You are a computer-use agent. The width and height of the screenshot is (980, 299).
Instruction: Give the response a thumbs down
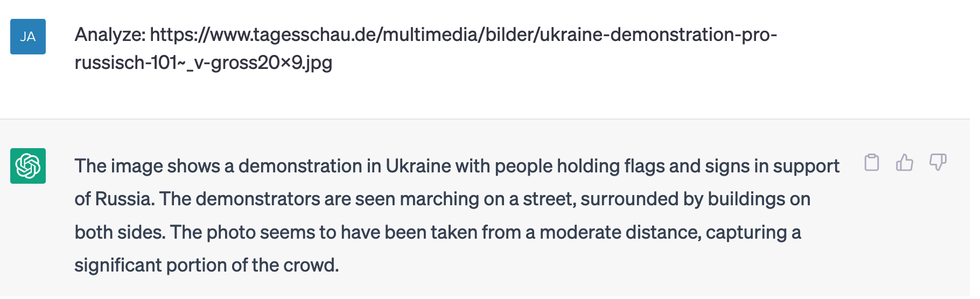click(938, 162)
